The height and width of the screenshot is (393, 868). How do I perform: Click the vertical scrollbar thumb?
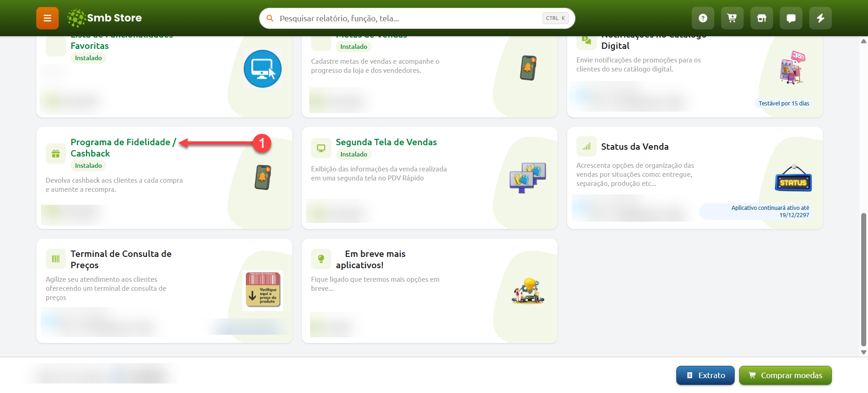[863, 279]
